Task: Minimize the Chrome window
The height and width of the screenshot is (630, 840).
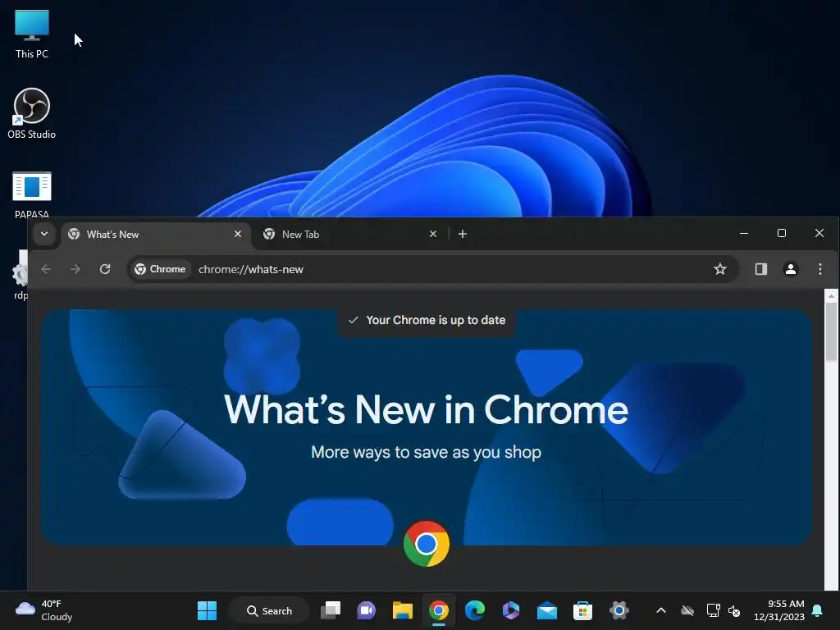Action: (743, 233)
